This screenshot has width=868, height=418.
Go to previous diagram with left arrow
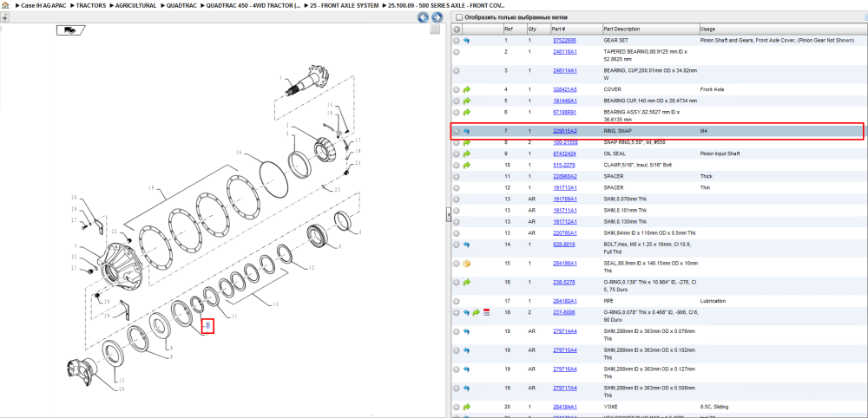click(423, 17)
